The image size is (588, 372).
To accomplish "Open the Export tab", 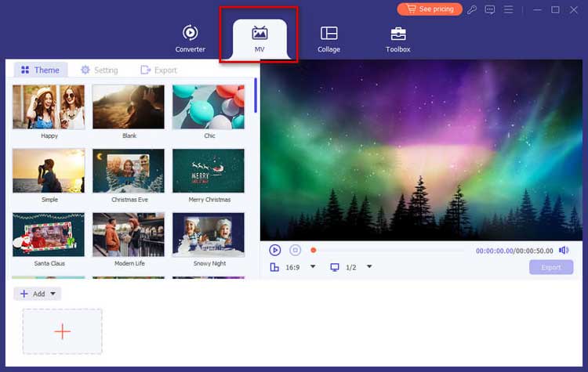I will point(158,70).
